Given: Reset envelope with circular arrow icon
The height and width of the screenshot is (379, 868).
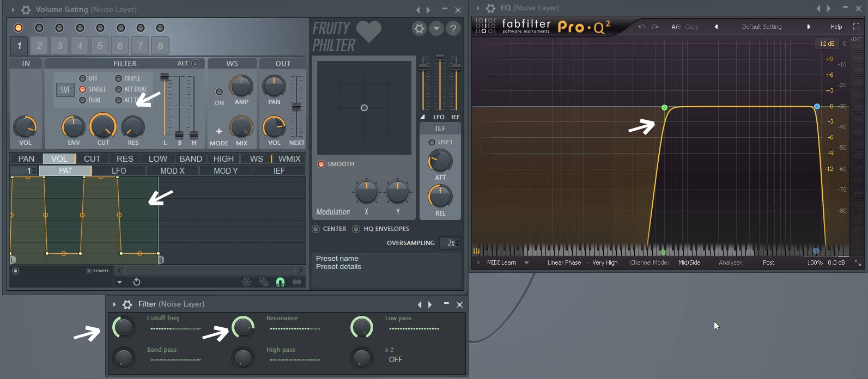Looking at the screenshot, I should (x=137, y=282).
